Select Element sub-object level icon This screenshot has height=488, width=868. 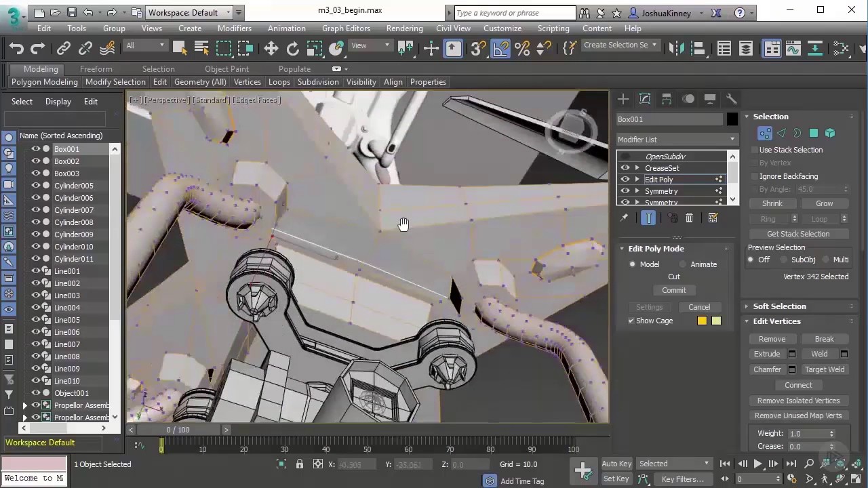pyautogui.click(x=830, y=134)
